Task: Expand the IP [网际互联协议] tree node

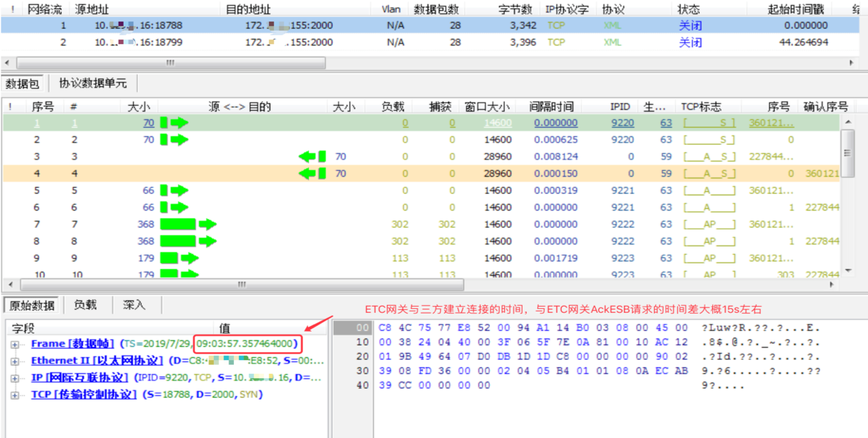Action: [14, 378]
